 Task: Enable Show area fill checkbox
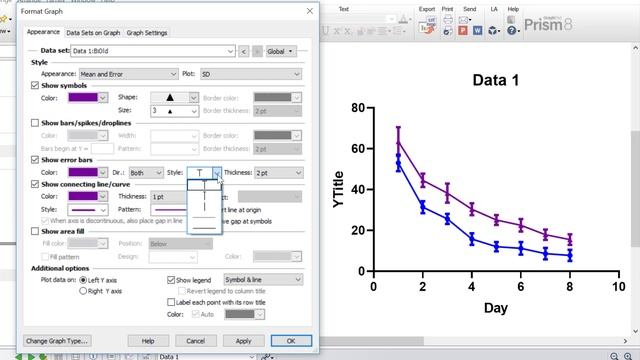point(35,231)
